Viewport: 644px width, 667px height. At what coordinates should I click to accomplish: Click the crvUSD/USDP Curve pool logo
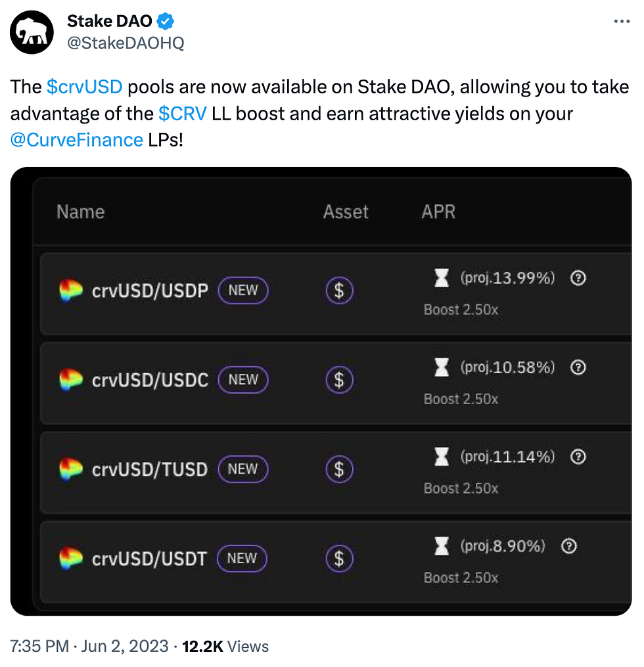pyautogui.click(x=71, y=290)
